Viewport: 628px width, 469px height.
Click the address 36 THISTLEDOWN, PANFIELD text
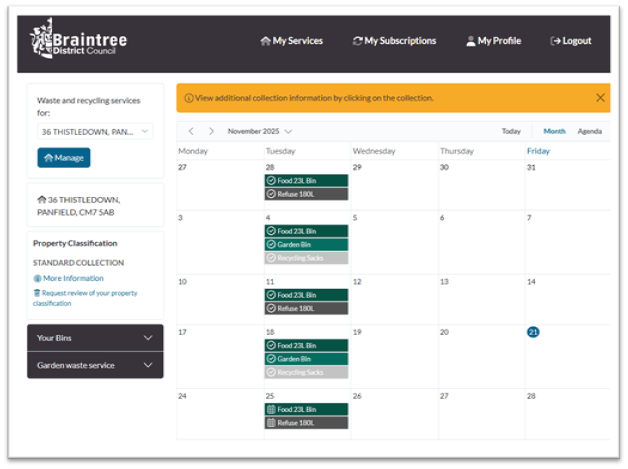click(x=78, y=206)
